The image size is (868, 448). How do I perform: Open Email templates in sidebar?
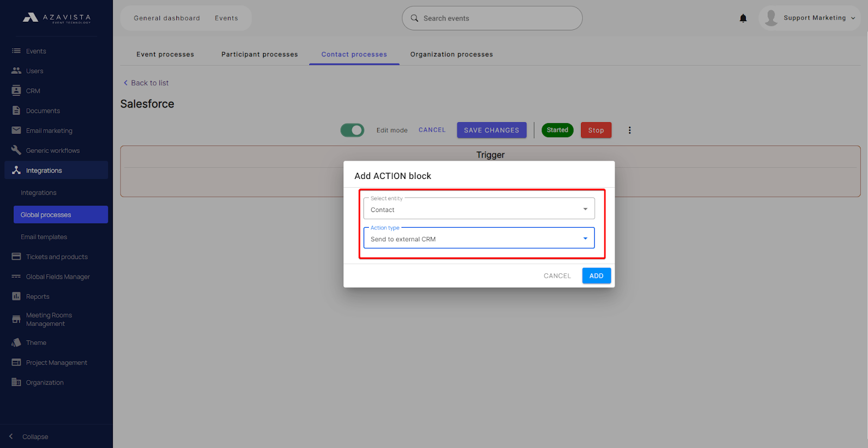44,237
